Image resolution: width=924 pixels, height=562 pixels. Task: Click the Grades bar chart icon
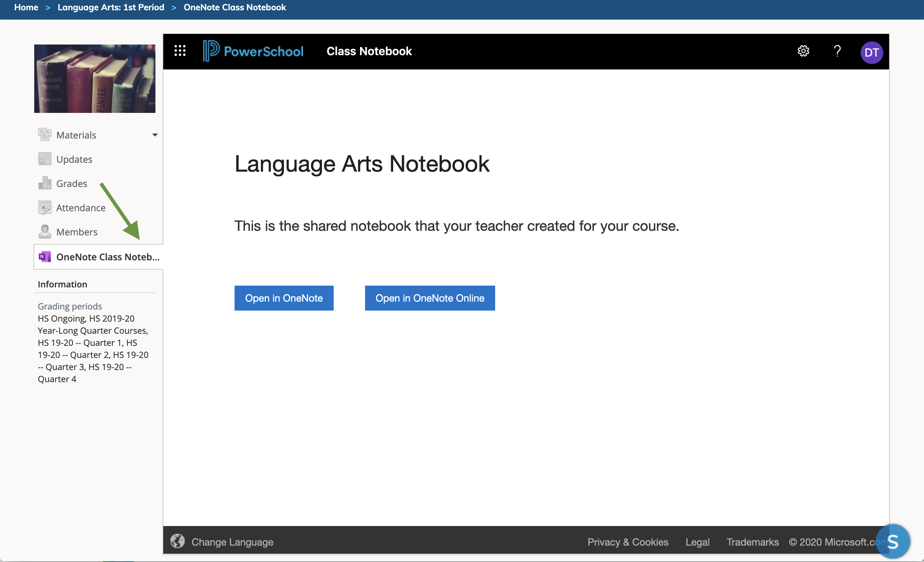[x=45, y=183]
